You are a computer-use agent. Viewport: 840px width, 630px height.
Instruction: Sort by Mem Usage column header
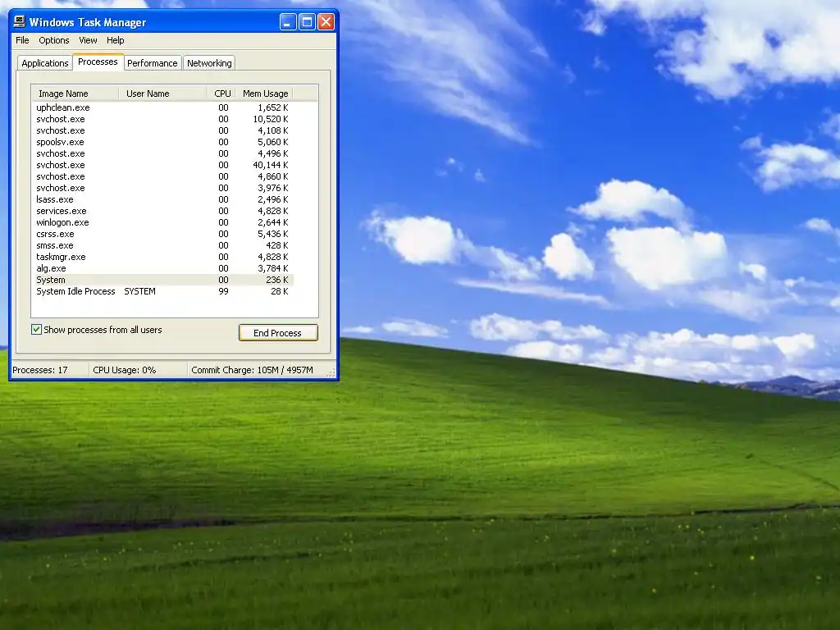tap(265, 94)
